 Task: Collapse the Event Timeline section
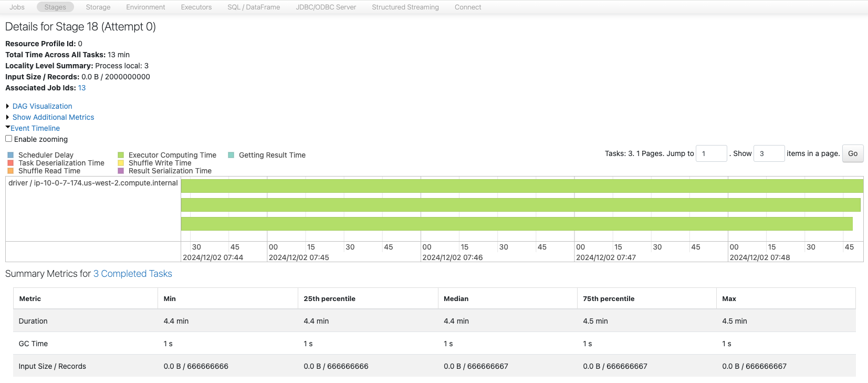click(35, 128)
